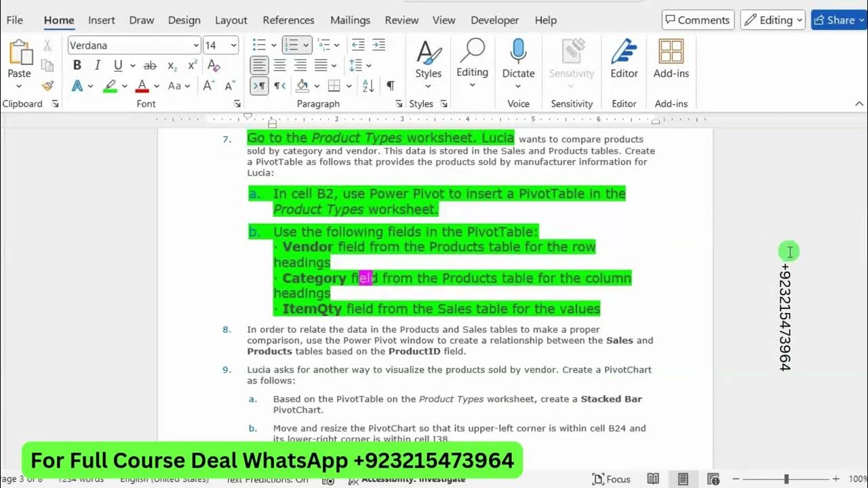Toggle Italic formatting
Screen dimensions: 868x488
coord(98,66)
